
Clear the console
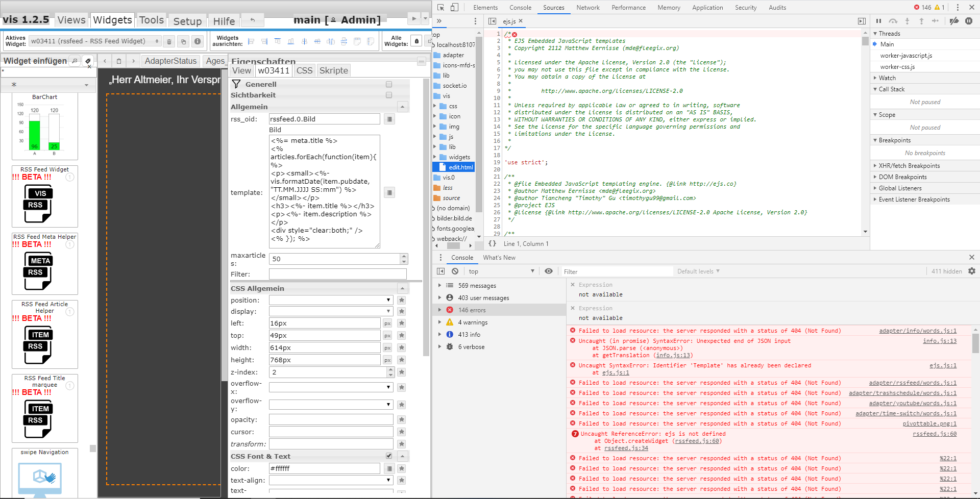(455, 271)
